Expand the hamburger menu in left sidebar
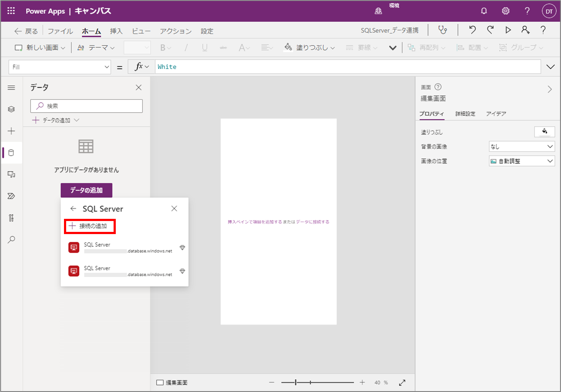 [12, 87]
